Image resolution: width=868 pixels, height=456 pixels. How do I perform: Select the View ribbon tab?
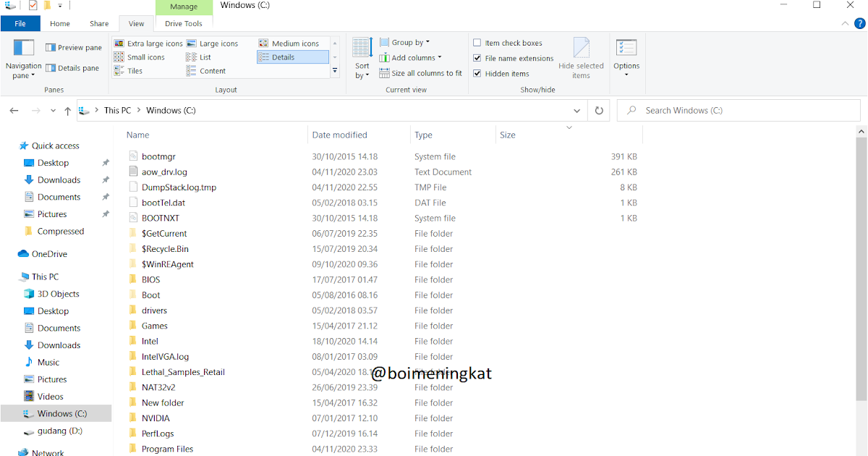coord(136,24)
